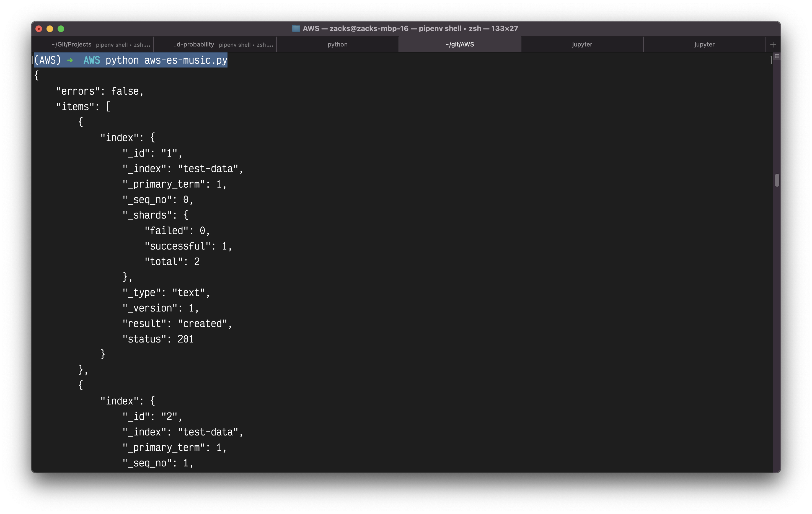Select the python tab
Screen dimensions: 812x514
[337, 45]
